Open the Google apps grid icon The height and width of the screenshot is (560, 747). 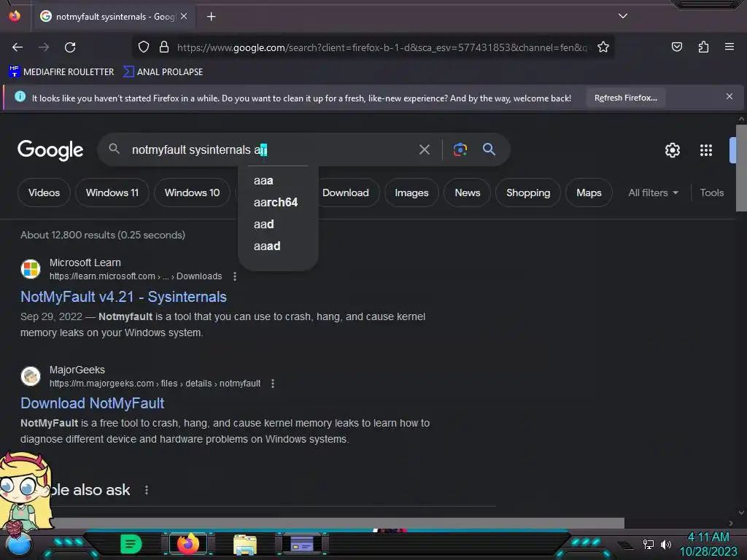705,150
